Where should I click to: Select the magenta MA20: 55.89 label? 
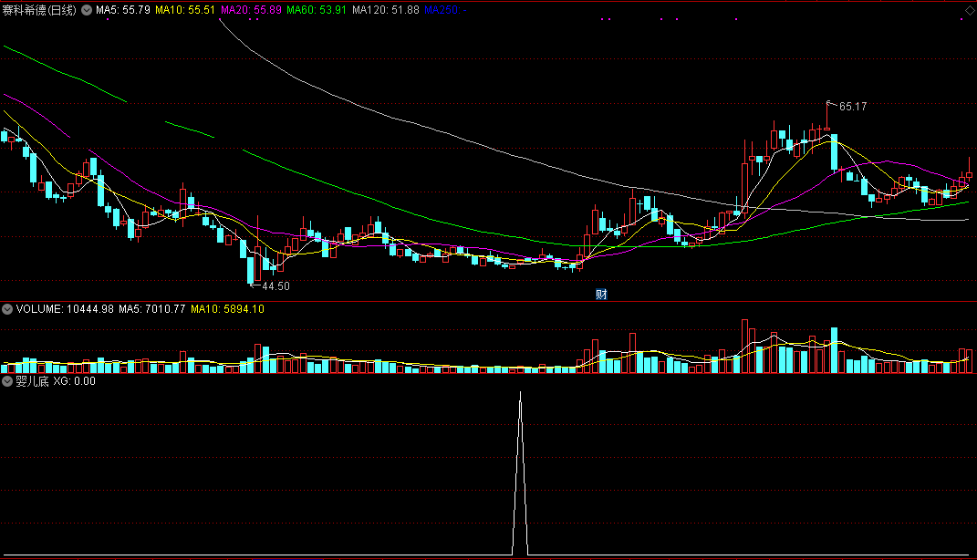(251, 10)
